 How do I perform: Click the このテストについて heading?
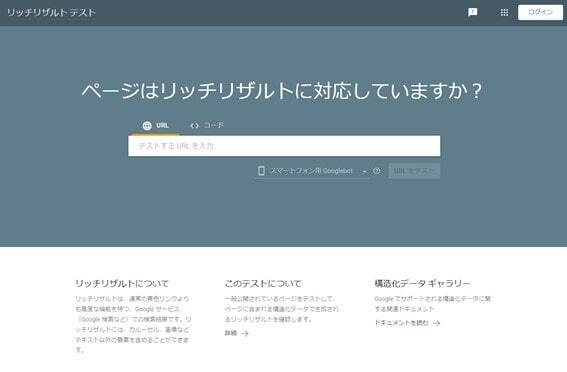coord(263,283)
